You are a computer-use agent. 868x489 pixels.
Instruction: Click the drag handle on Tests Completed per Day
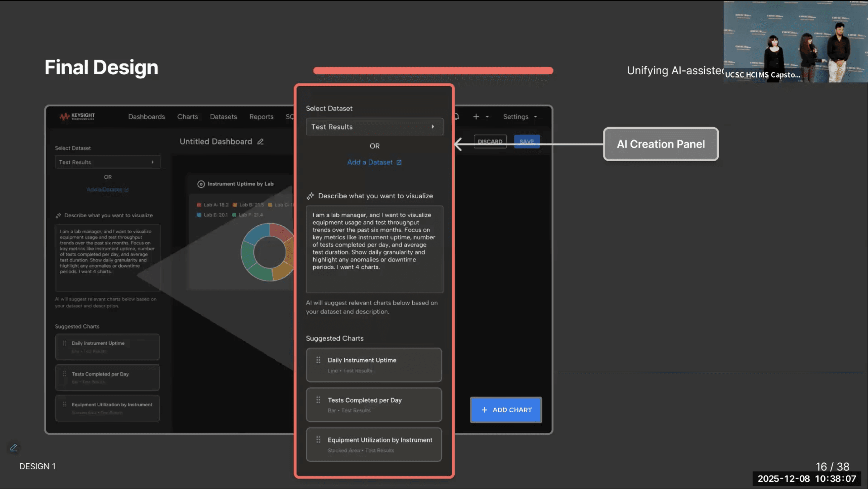coord(318,400)
